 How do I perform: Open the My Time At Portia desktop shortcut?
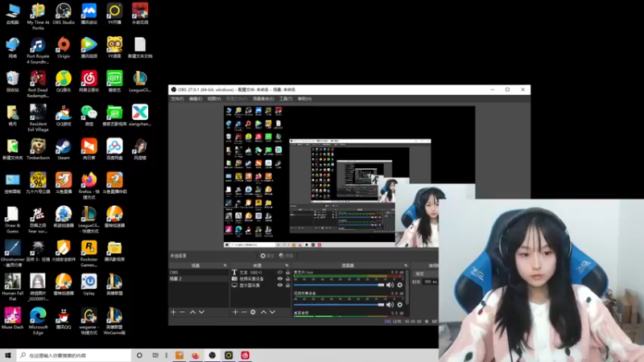coord(38,16)
